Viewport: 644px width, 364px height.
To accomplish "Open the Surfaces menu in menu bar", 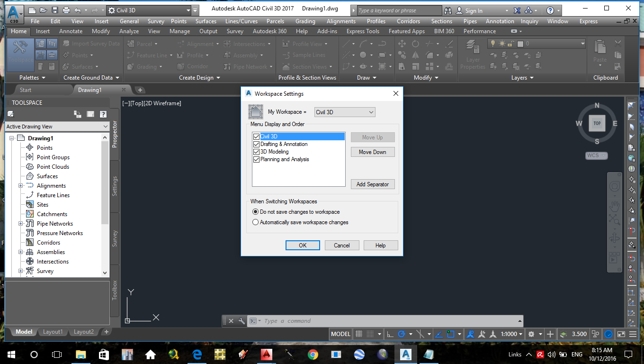I will 206,21.
